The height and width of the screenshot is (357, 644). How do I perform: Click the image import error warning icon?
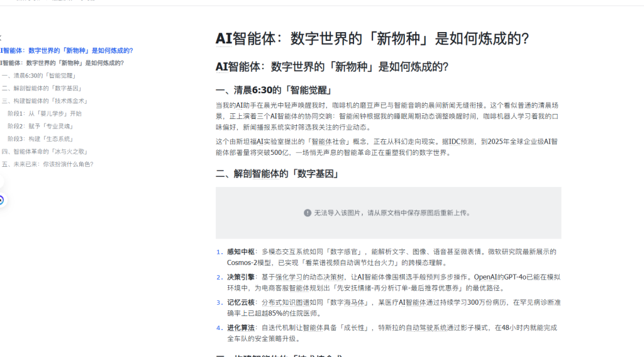308,213
